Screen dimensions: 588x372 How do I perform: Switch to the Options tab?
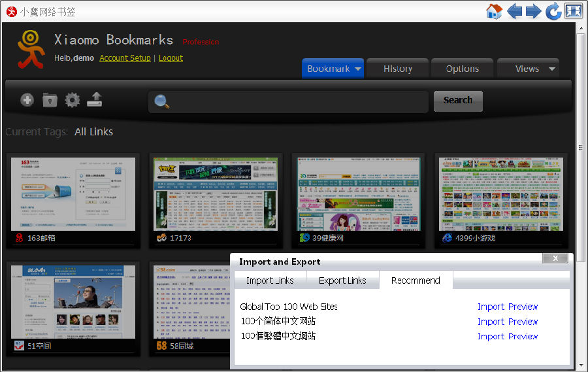462,69
